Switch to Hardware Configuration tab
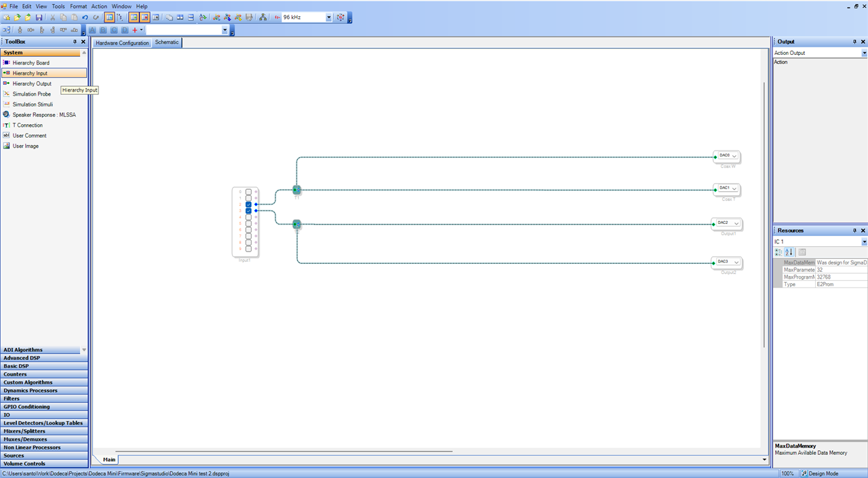Screen dimensions: 868x478 point(122,43)
